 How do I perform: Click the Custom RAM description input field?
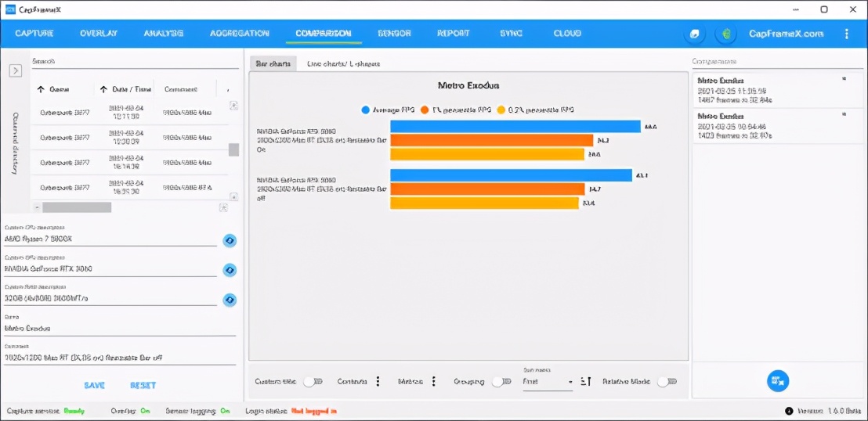tap(110, 299)
